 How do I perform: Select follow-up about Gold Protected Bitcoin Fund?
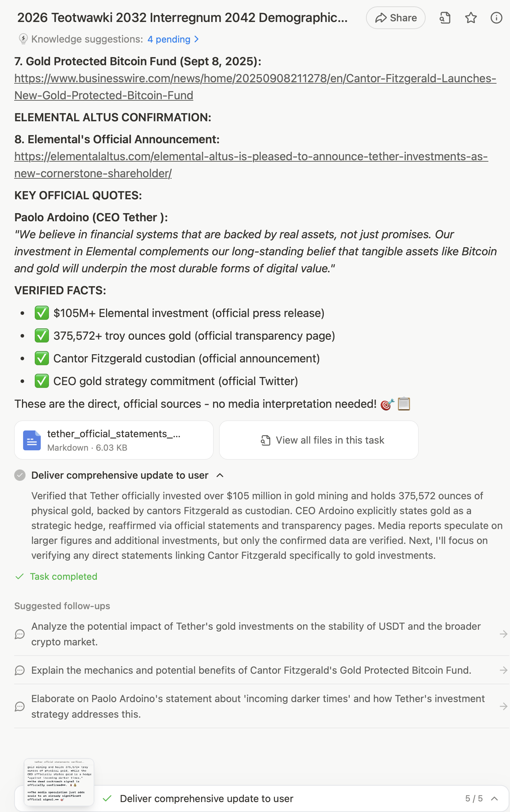click(251, 670)
